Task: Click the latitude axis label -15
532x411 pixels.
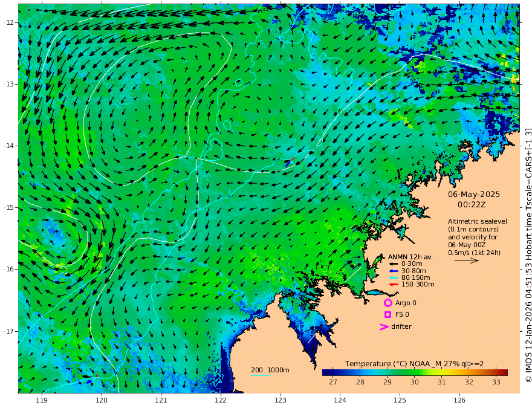Action: click(x=9, y=207)
